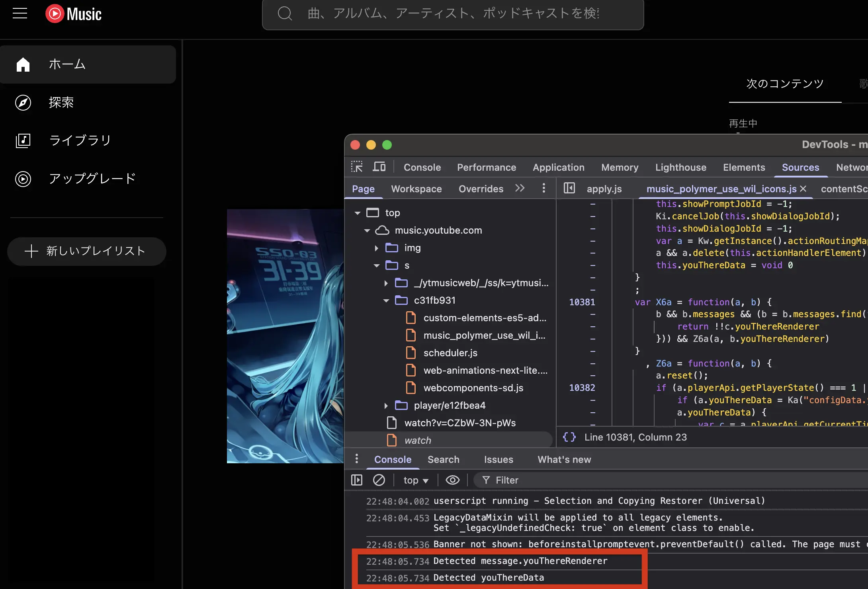Expand the player/e12fbea4 folder
Screen dimensions: 868x589
tap(386, 406)
